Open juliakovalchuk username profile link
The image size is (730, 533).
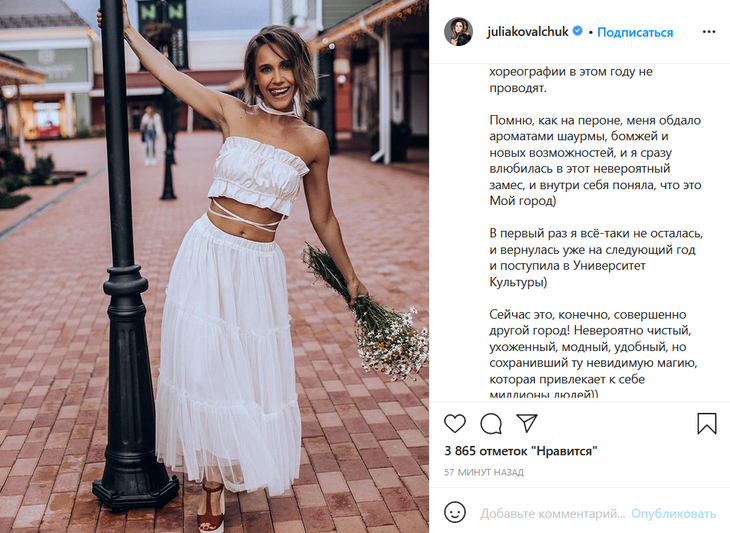(x=527, y=32)
